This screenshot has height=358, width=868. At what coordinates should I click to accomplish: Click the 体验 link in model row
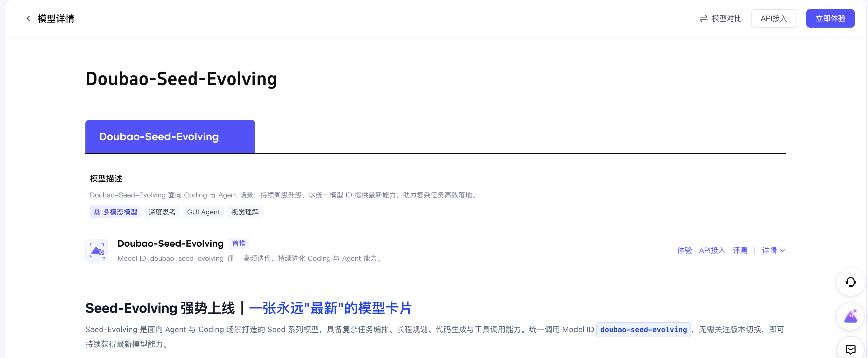pyautogui.click(x=684, y=251)
